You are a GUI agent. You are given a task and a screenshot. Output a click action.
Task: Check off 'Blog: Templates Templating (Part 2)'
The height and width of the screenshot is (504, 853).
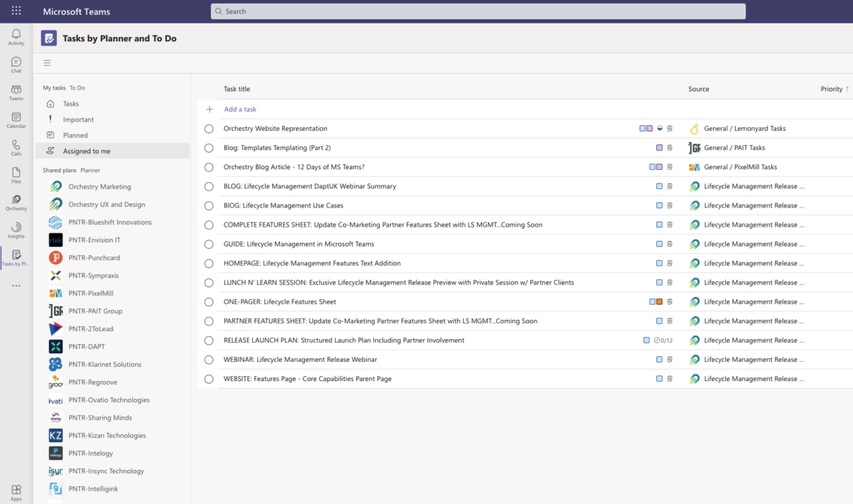point(208,148)
